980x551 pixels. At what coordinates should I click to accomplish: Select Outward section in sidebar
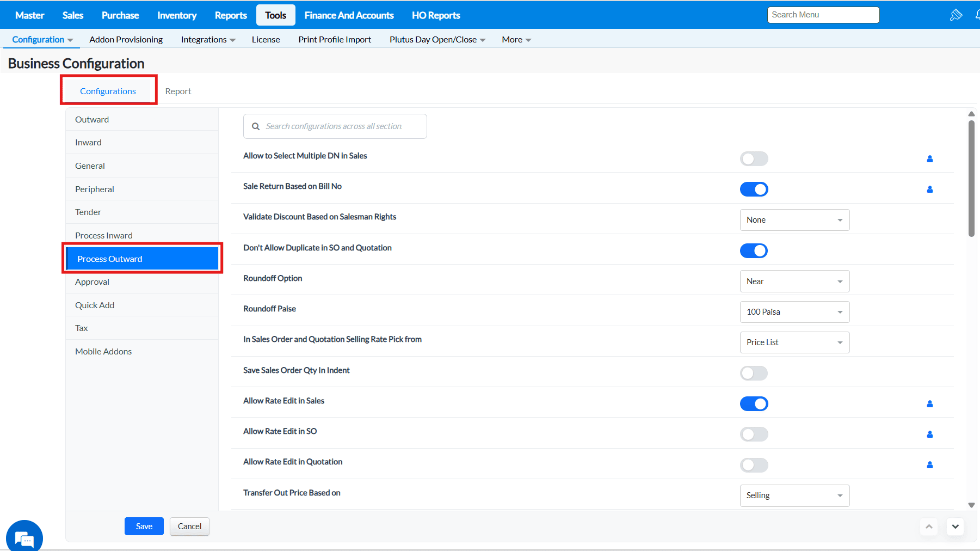[142, 120]
